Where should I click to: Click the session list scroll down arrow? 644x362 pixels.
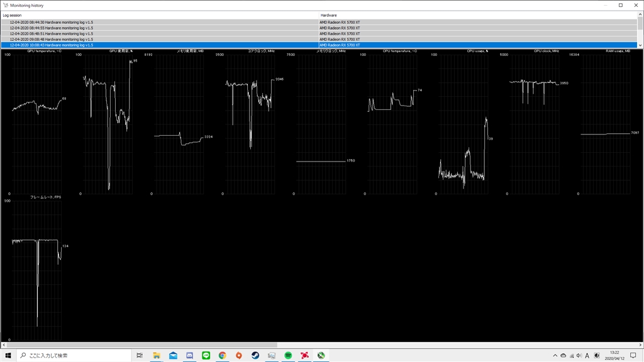(640, 45)
